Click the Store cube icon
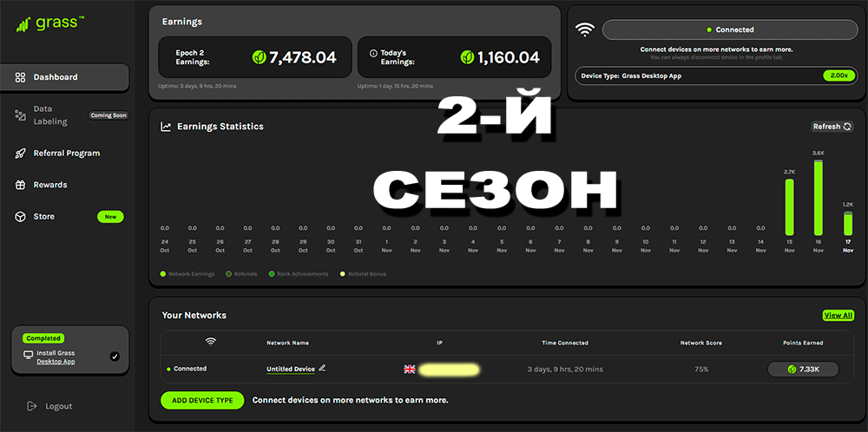 (20, 216)
